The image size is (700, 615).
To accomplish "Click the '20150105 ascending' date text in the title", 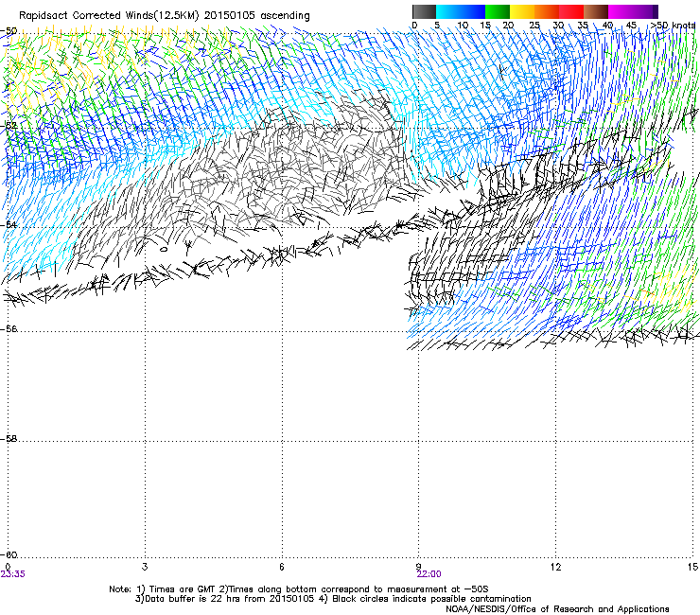I will click(256, 16).
